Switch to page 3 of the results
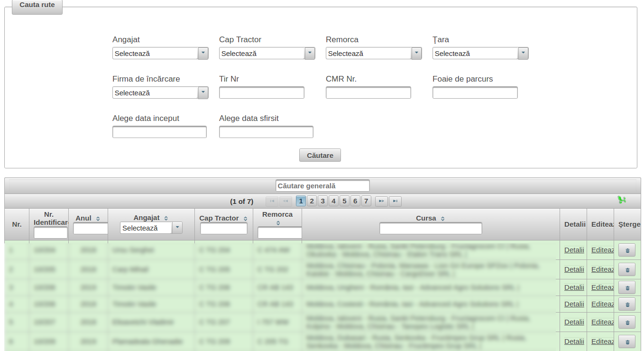The width and height of the screenshot is (644, 351). click(x=322, y=202)
